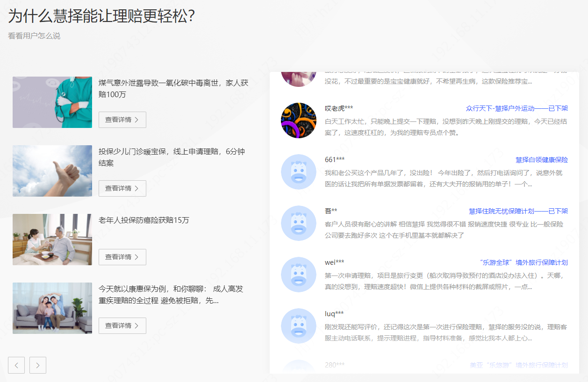This screenshot has width=588, height=382.
Task: Click review text starting 白天工作太忙
Action: click(446, 127)
